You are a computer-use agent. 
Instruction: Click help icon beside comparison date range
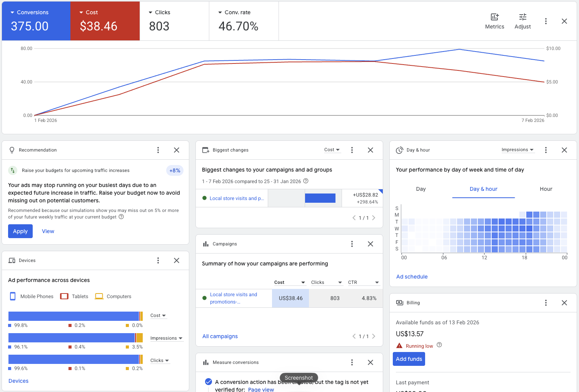306,181
